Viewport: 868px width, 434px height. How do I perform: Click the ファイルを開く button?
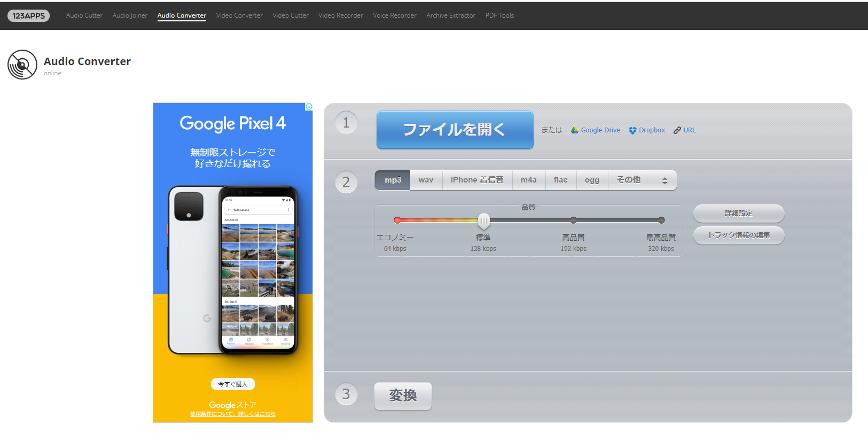(455, 130)
